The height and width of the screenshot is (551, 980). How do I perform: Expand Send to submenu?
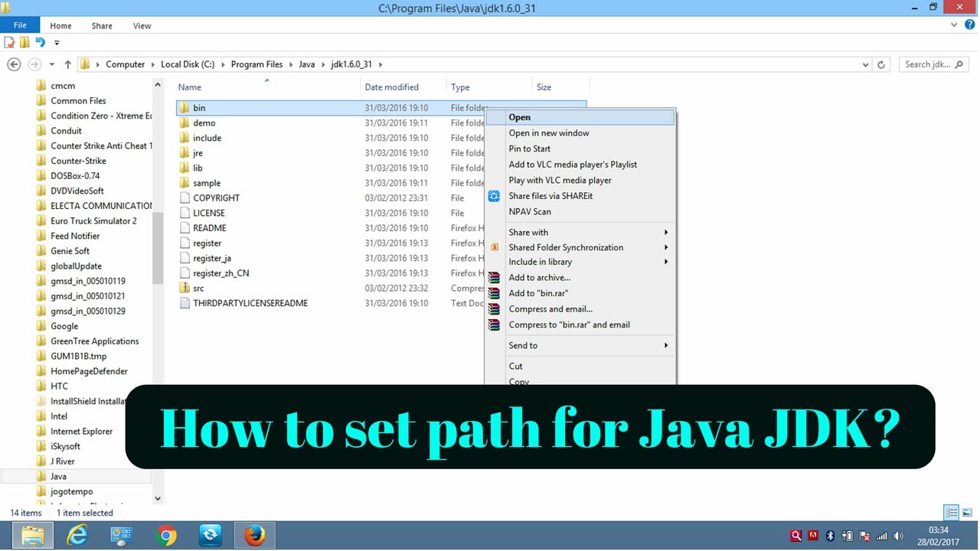click(666, 346)
